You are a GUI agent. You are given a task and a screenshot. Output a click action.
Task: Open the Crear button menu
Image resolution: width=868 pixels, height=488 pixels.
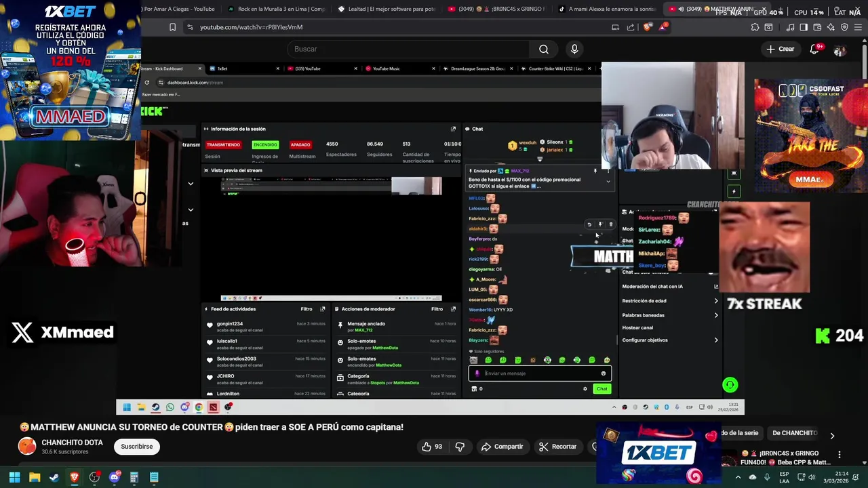click(x=781, y=49)
